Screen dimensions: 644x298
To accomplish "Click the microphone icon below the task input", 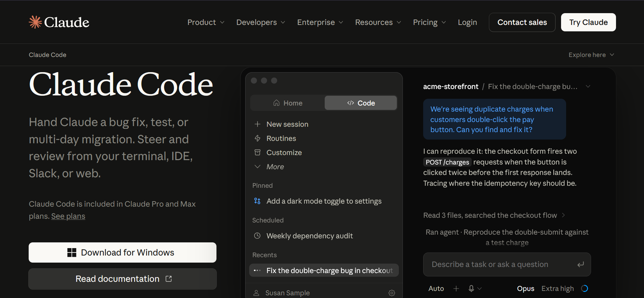I will (x=471, y=289).
